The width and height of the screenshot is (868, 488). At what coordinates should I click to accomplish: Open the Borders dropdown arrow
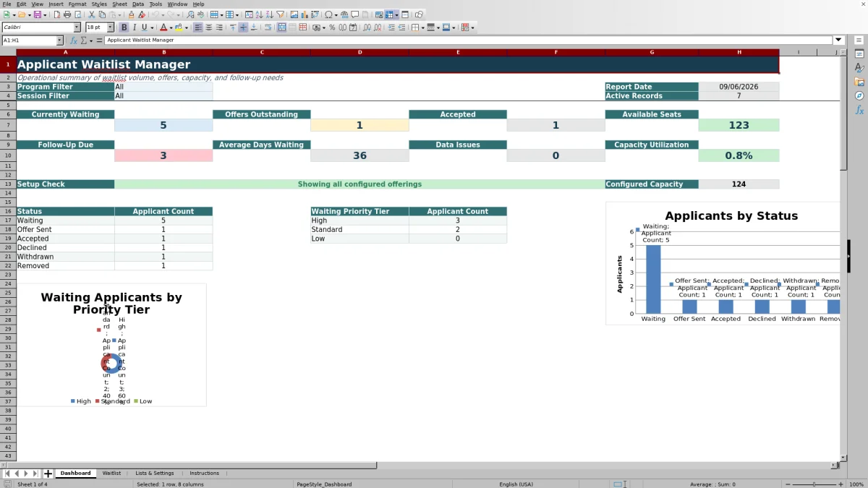tap(422, 27)
